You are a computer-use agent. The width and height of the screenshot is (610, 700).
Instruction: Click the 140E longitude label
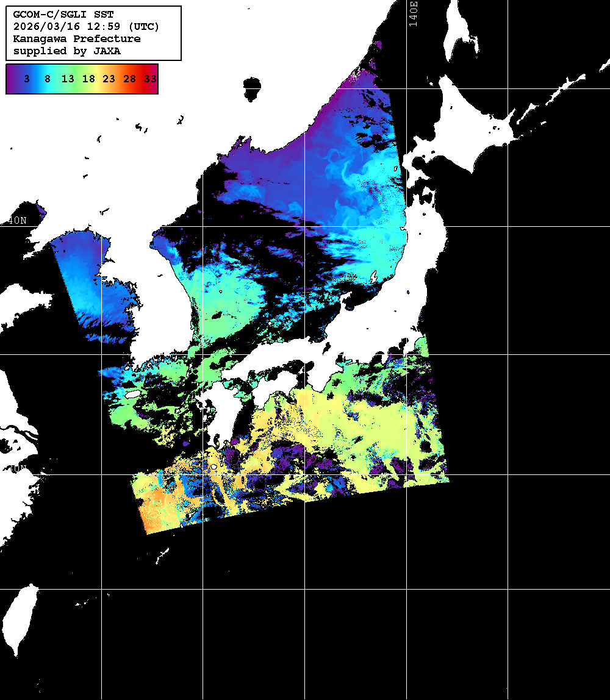tap(414, 13)
